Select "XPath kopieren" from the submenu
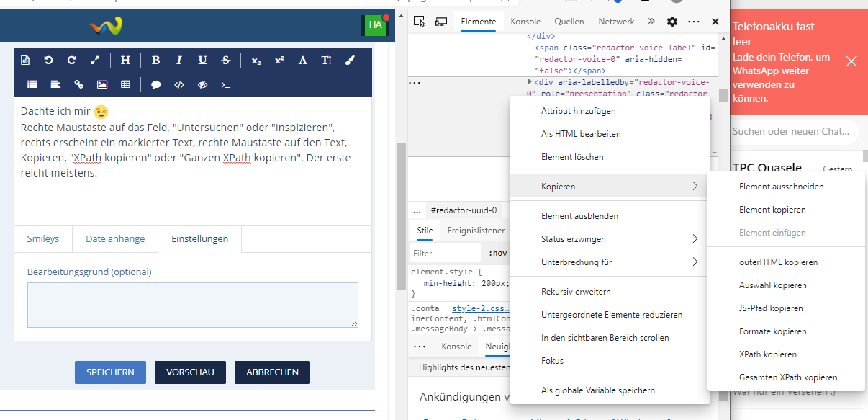The width and height of the screenshot is (868, 420). pyautogui.click(x=767, y=354)
